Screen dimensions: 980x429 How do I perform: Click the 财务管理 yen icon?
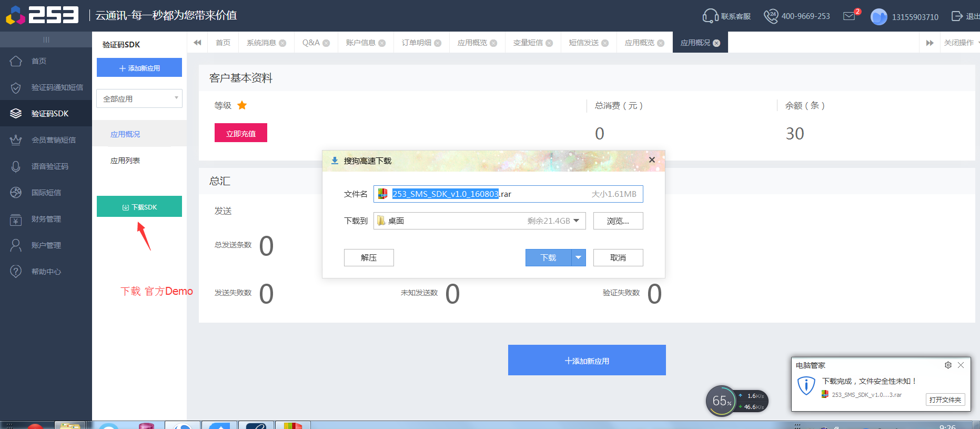click(16, 220)
